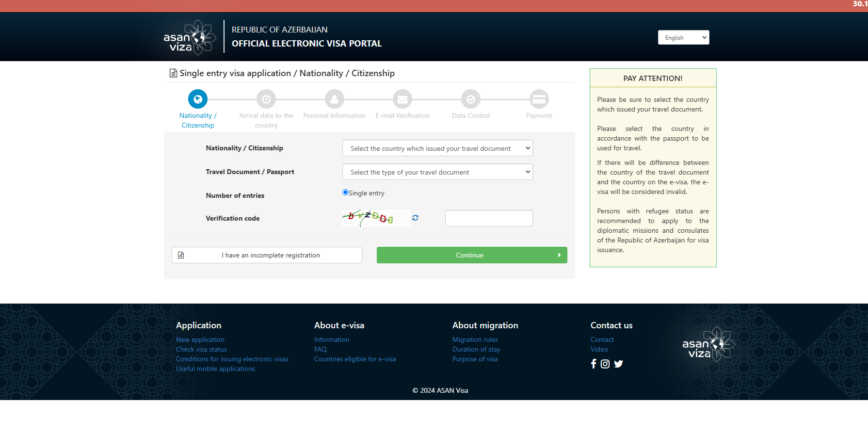Screen dimensions: 868x434
Task: Open the English language selector
Action: click(x=683, y=38)
